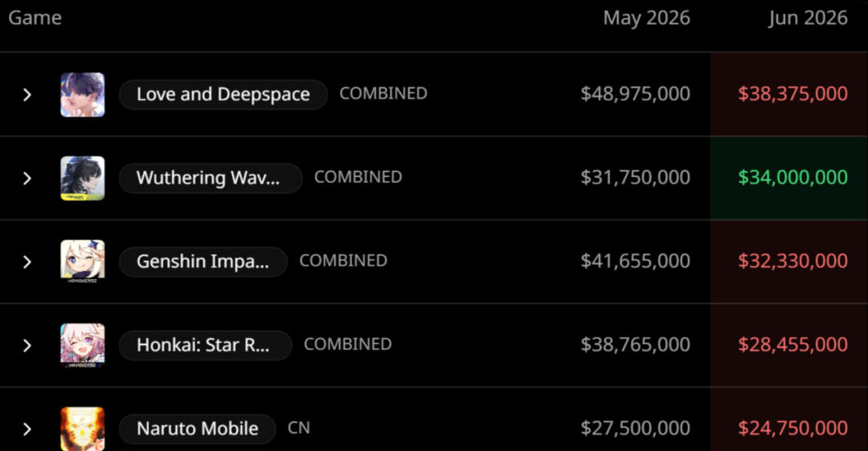Click the Genshin Impact Paimon icon
Image resolution: width=868 pixels, height=451 pixels.
pyautogui.click(x=83, y=261)
